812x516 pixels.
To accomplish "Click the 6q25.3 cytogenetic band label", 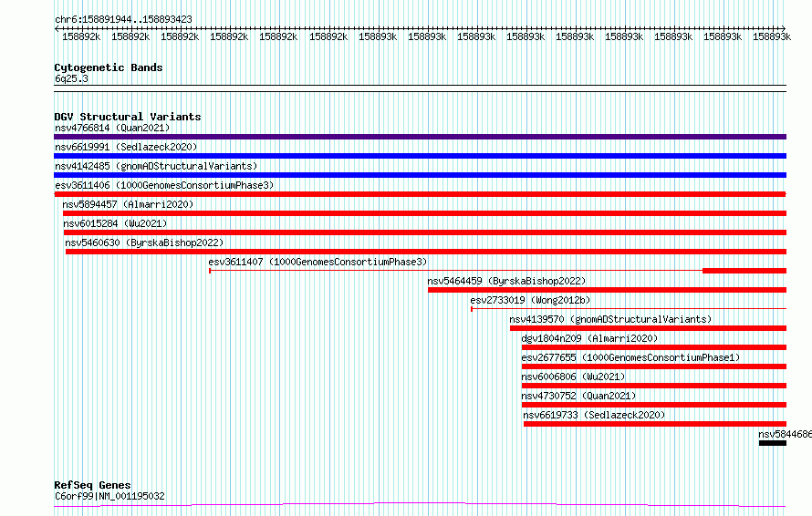I will [x=71, y=78].
